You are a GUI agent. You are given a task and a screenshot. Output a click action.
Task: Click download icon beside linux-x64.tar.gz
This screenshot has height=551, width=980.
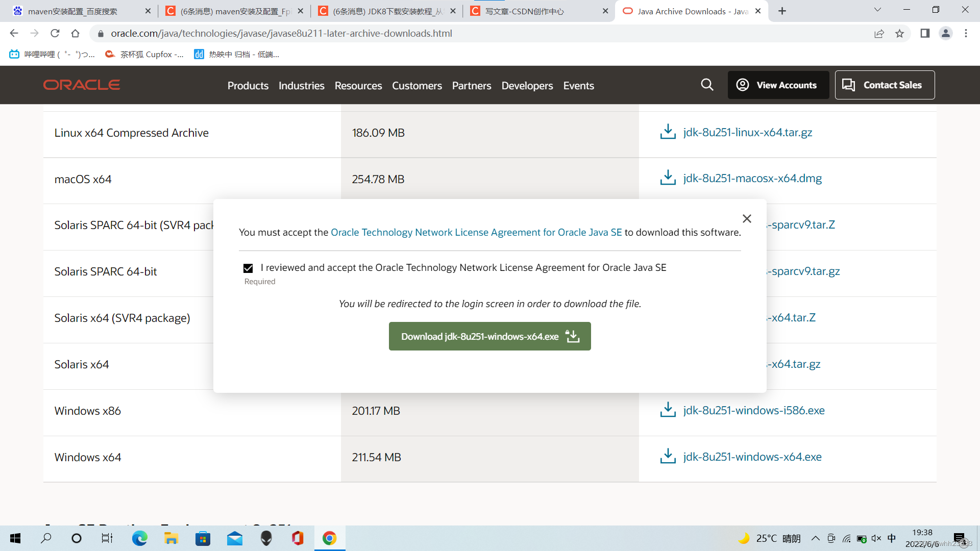pos(668,132)
